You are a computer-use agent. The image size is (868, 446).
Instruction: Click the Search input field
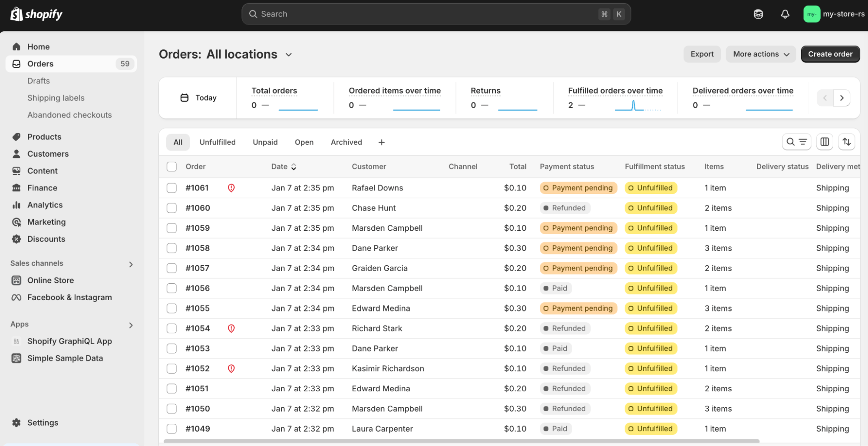click(436, 14)
